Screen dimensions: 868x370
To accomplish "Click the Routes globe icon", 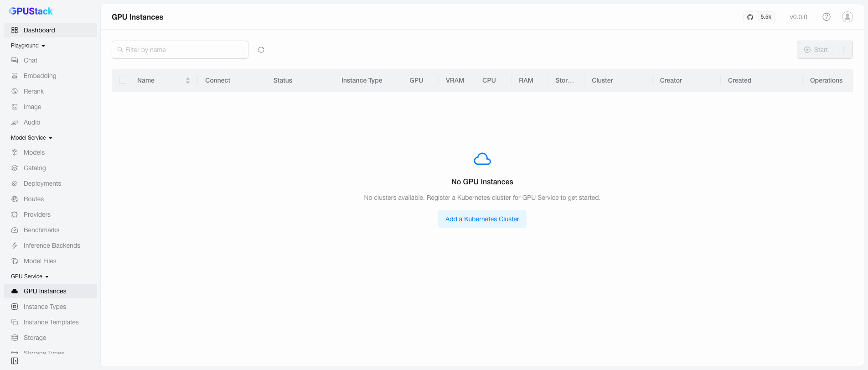I will pos(15,199).
